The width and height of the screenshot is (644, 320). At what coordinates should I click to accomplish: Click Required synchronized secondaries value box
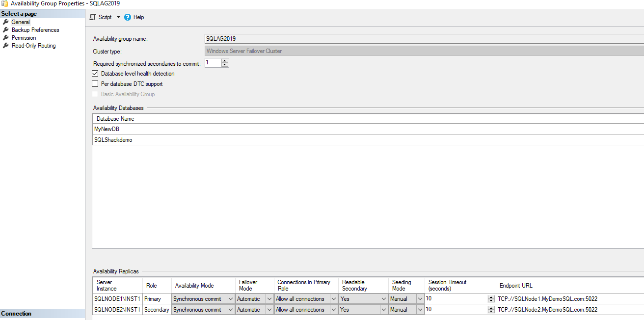tap(213, 63)
